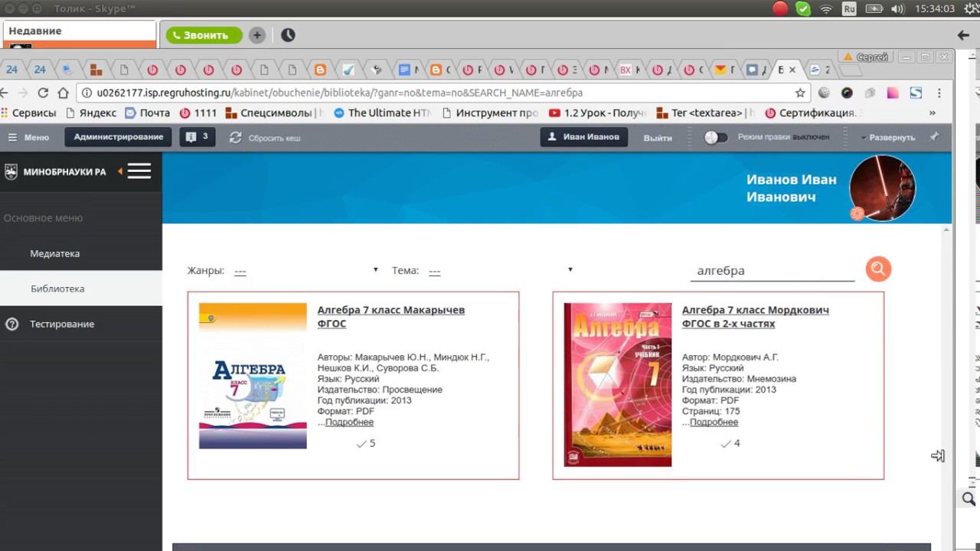
Task: Open the Почта bookmark
Action: point(147,112)
